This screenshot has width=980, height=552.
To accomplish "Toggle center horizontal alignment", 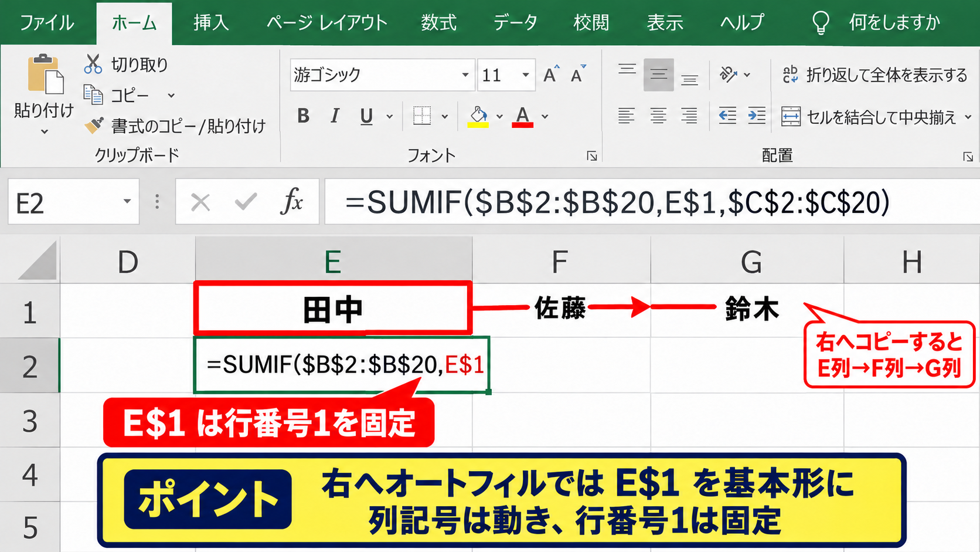I will click(x=658, y=116).
